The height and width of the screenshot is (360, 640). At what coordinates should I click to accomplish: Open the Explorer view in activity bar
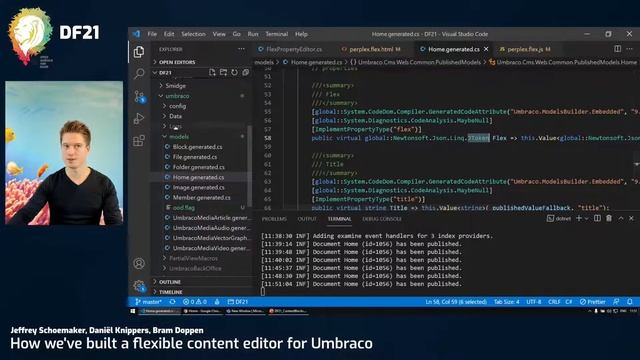pyautogui.click(x=139, y=52)
